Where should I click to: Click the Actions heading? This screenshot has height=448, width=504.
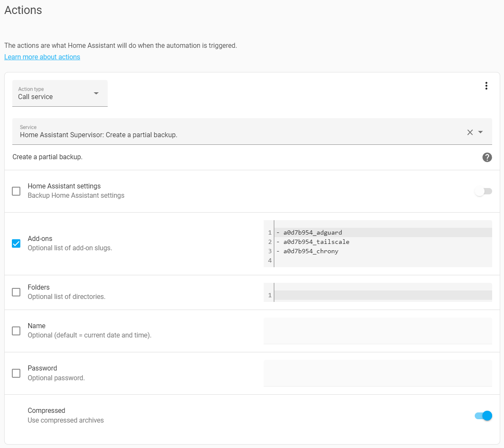coord(23,10)
